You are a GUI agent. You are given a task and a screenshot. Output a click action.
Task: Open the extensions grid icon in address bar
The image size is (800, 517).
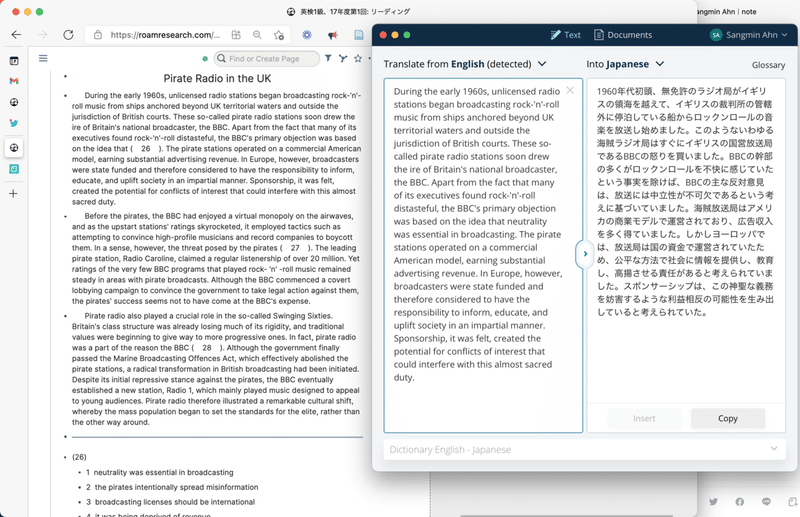click(236, 35)
